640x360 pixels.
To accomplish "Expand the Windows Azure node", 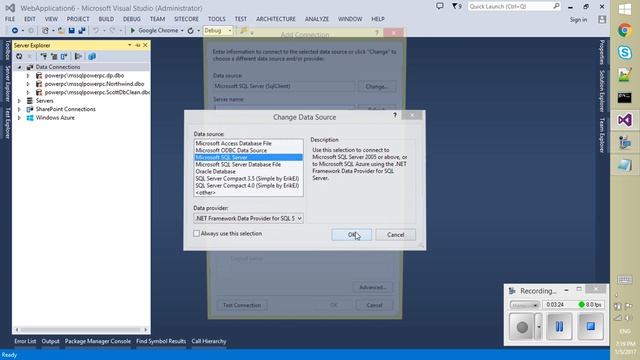I will (x=19, y=118).
